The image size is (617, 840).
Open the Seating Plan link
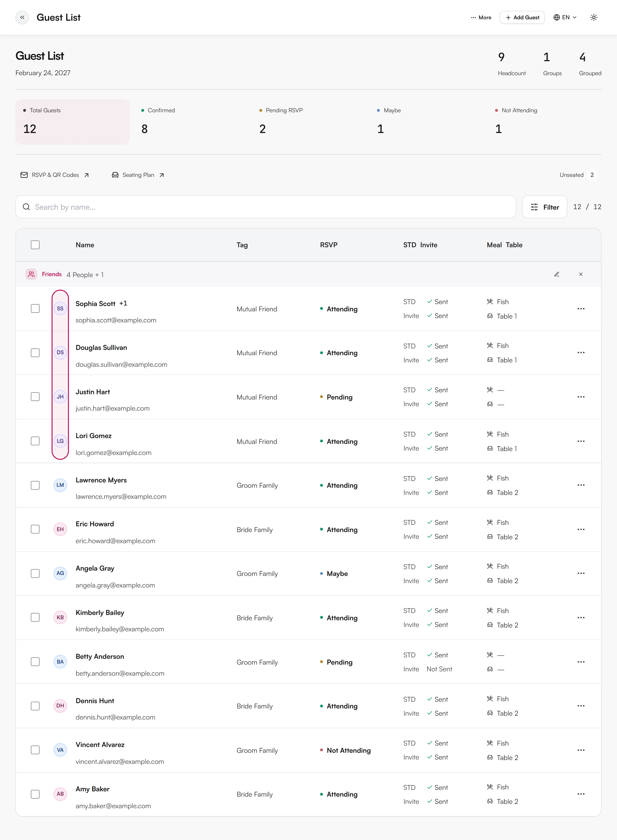tap(138, 175)
